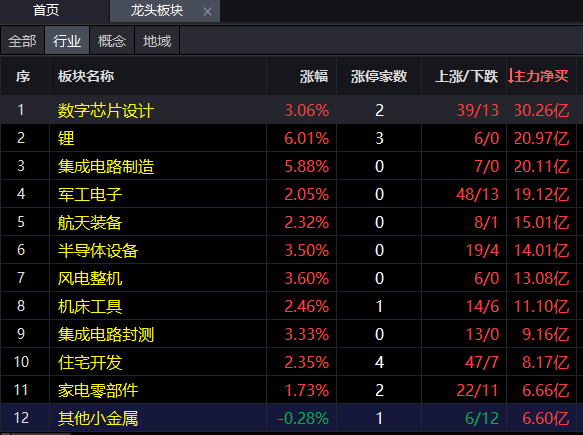
Task: Click the 48/13 up/down ratio
Action: [x=477, y=194]
